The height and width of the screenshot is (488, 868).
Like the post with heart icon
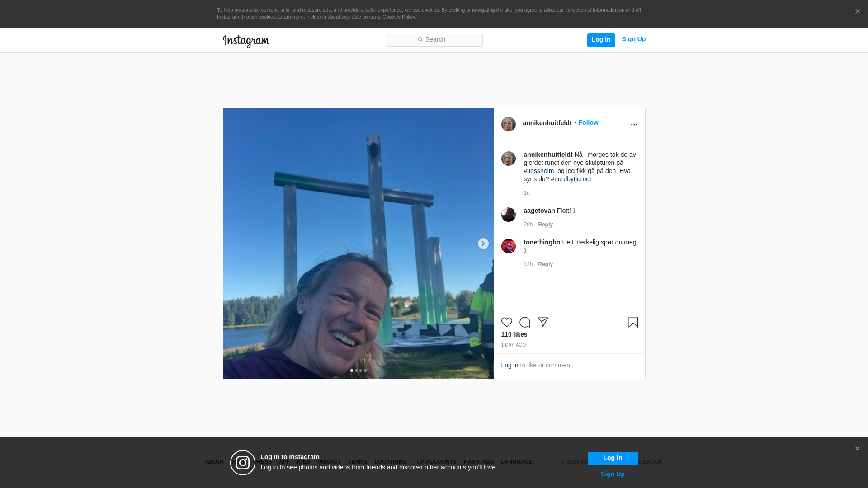tap(506, 322)
